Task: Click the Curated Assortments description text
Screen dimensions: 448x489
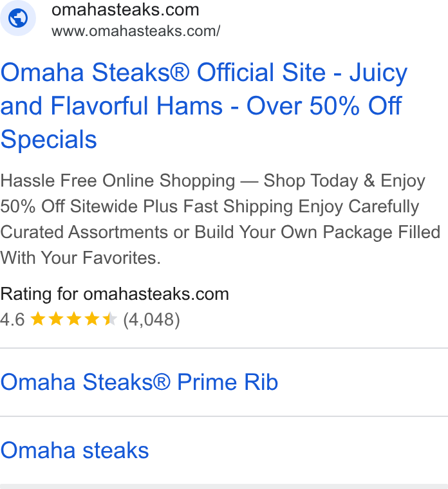Action: coord(84,232)
